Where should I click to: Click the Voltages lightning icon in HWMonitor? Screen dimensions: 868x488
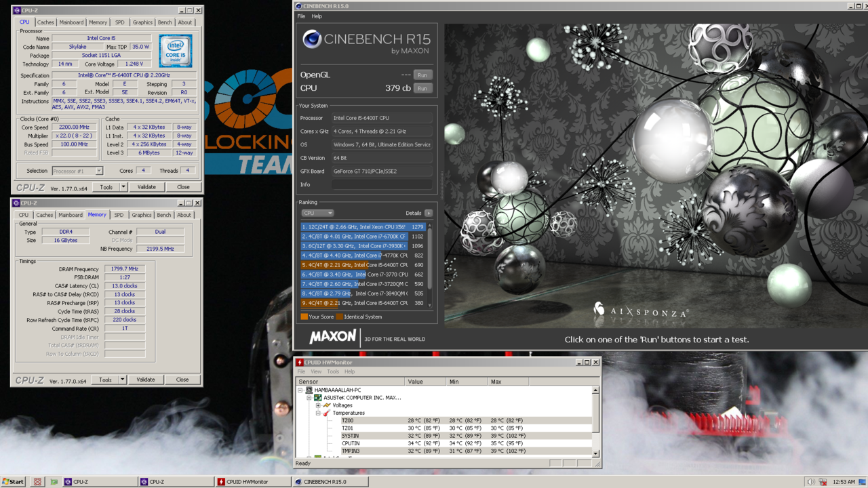[x=327, y=405]
